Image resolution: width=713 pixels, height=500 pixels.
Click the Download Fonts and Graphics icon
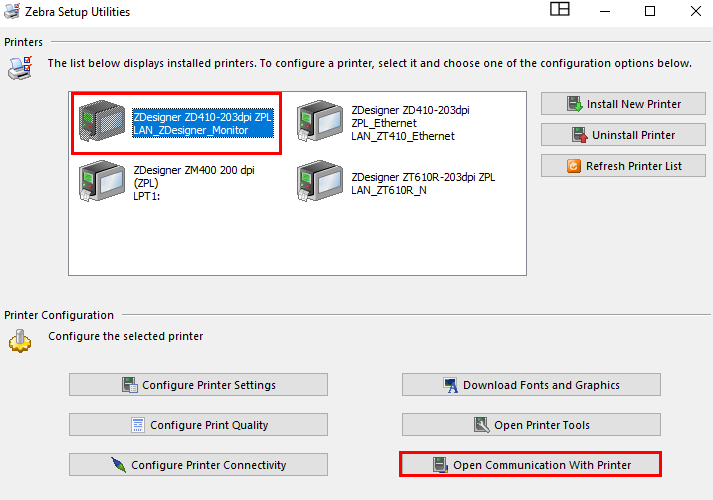(451, 385)
